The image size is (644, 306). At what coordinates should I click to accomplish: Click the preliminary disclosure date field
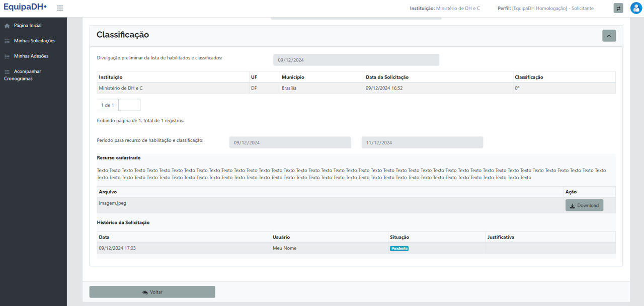[356, 60]
